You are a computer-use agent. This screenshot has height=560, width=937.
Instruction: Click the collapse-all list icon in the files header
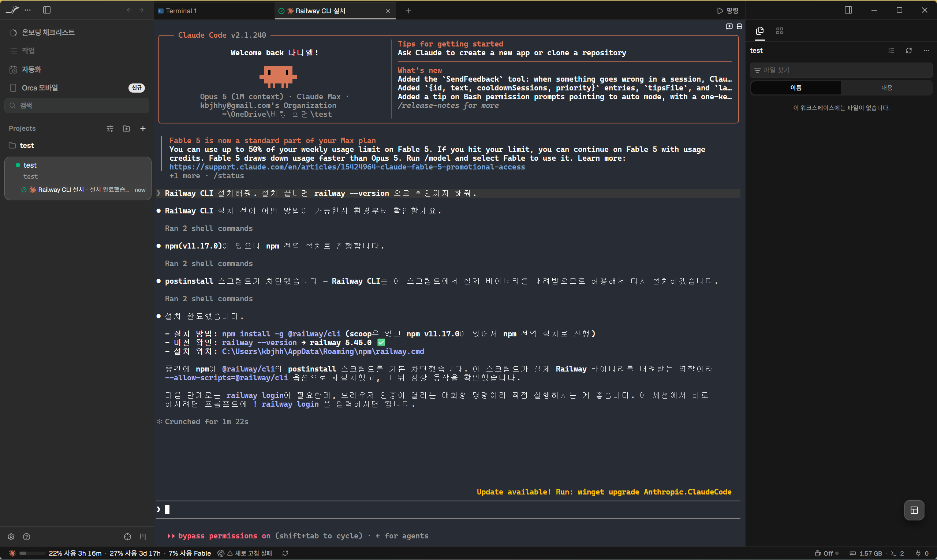point(891,51)
